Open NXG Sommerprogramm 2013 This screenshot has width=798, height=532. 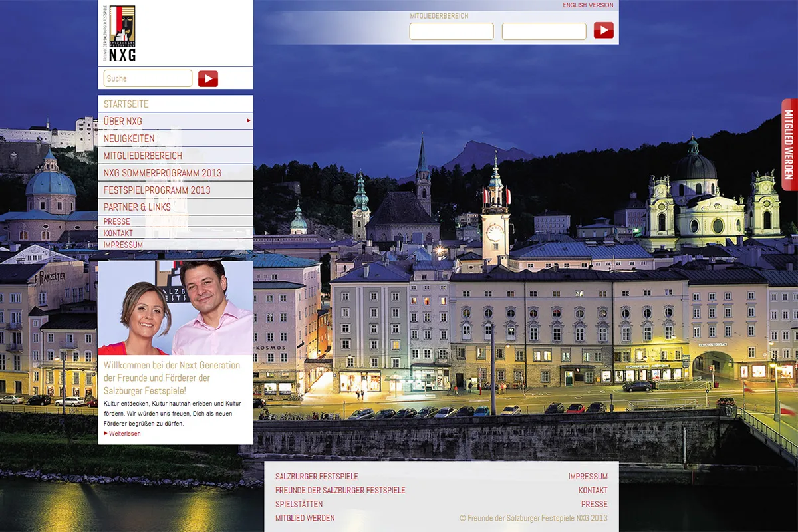coord(176,173)
